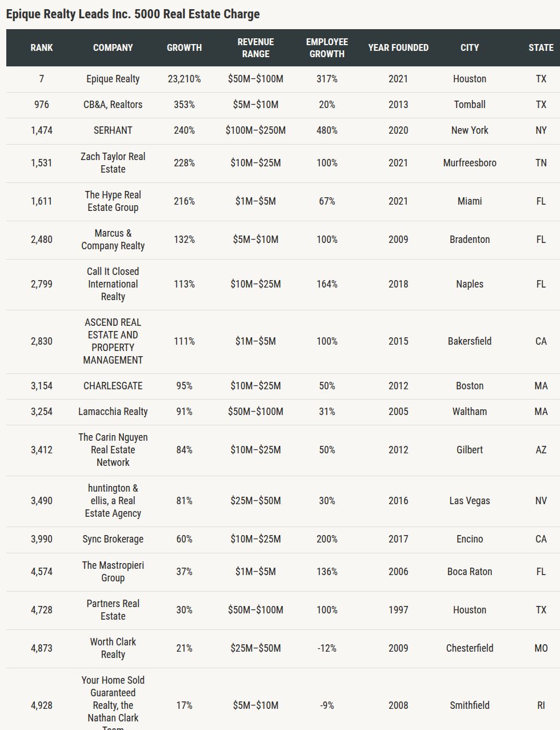Click the GROWTH column header
The width and height of the screenshot is (560, 730).
tap(184, 48)
